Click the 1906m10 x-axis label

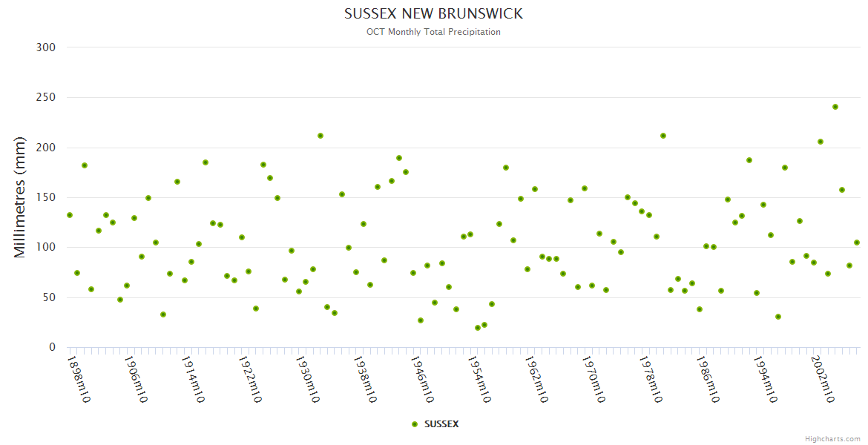pyautogui.click(x=135, y=380)
